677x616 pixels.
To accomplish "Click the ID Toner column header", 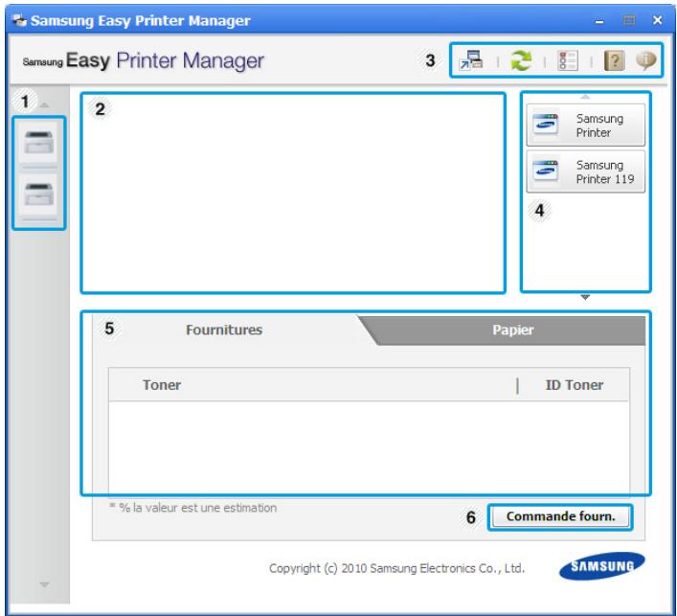I will coord(575,385).
